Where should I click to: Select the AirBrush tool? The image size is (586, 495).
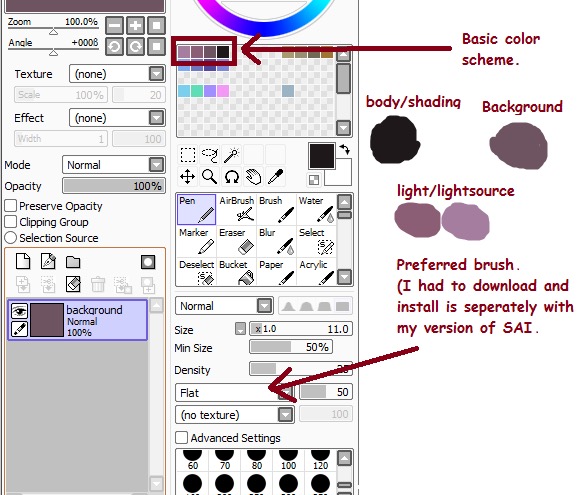coord(237,210)
